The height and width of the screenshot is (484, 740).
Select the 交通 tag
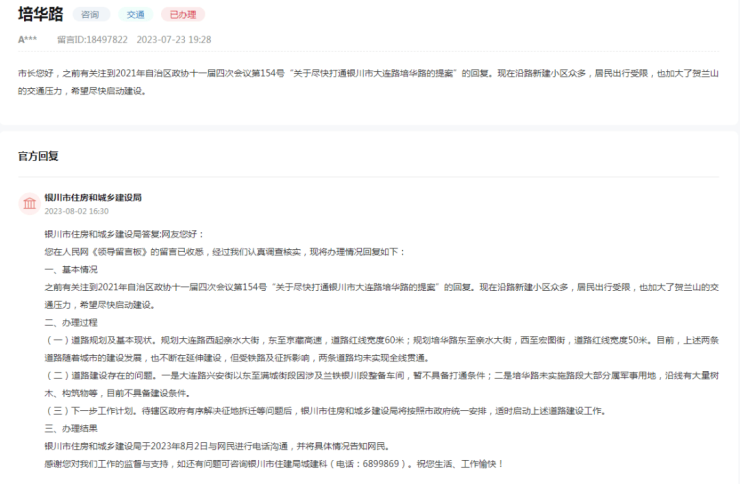[135, 15]
